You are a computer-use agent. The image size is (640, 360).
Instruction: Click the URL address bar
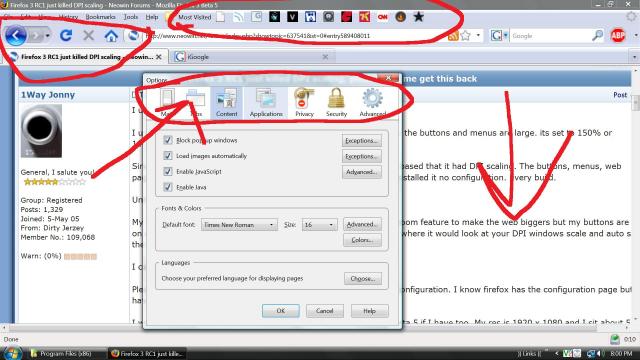pos(296,36)
